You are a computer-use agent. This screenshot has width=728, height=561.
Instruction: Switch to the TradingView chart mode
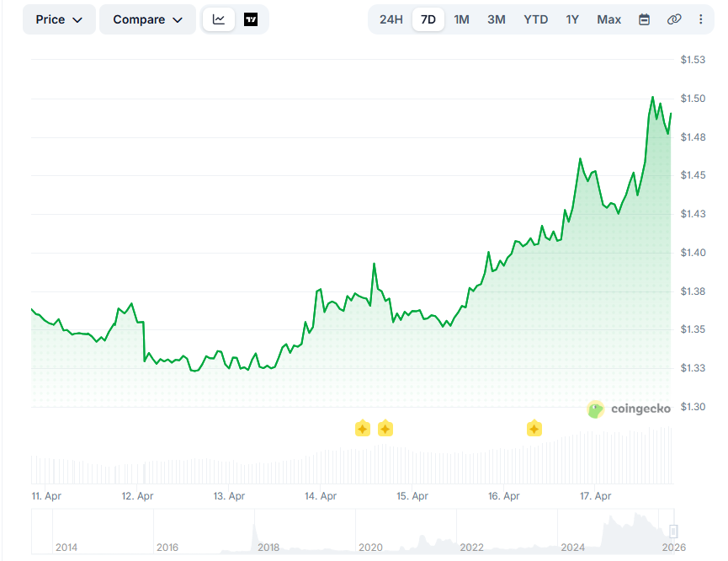tap(251, 19)
